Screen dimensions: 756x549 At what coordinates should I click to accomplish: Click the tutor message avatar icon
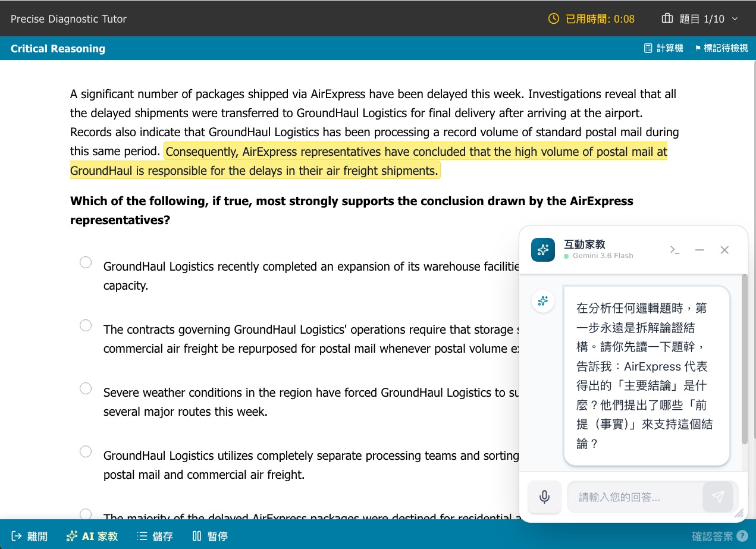[x=542, y=302]
